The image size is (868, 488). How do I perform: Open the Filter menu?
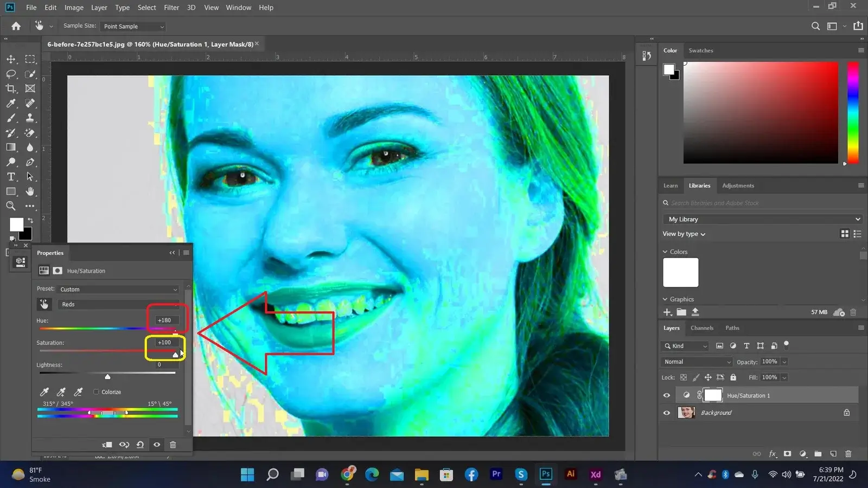tap(171, 8)
